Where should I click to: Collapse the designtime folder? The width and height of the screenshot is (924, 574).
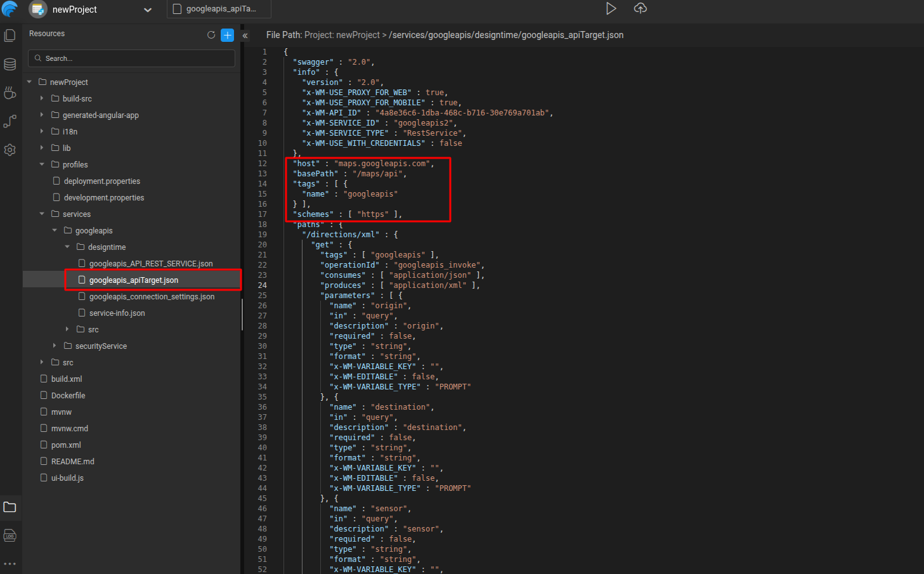[x=67, y=247]
